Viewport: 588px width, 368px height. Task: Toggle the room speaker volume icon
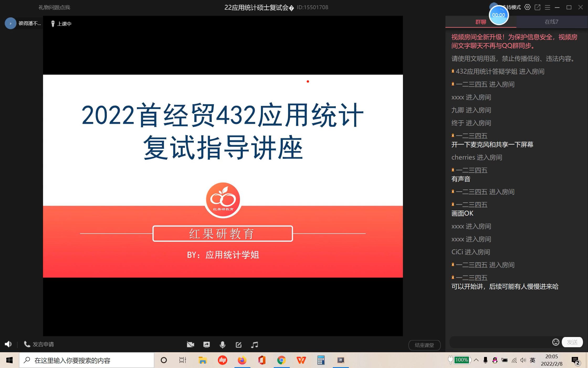(x=8, y=344)
